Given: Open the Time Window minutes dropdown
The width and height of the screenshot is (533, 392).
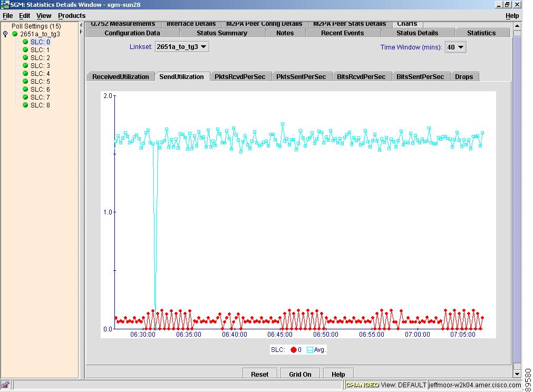Looking at the screenshot, I should coord(456,47).
